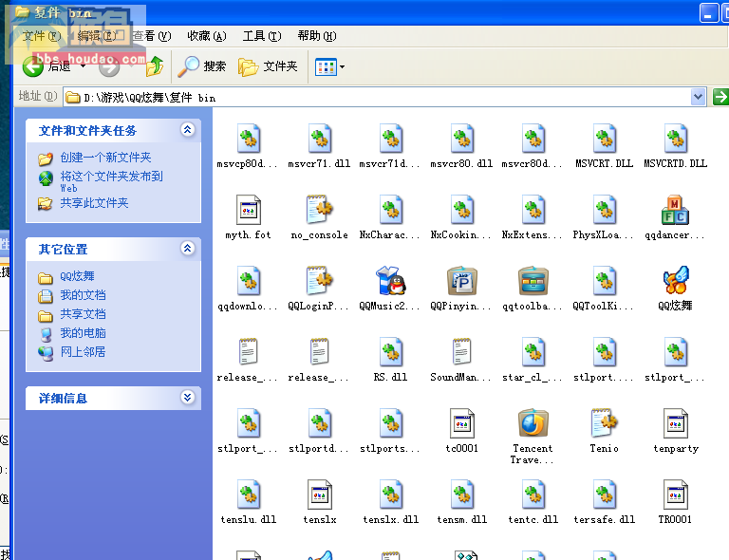Select the first release_ text file
The height and width of the screenshot is (560, 729).
249,352
